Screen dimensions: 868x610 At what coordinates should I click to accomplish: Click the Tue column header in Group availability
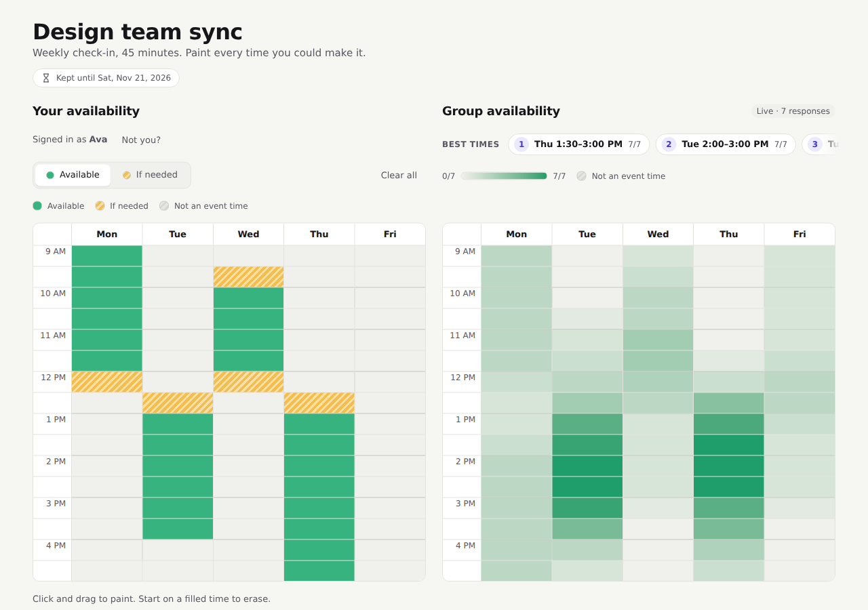coord(587,235)
